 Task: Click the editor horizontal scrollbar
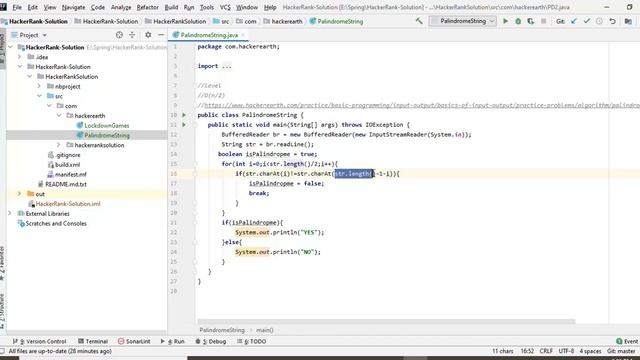386,322
